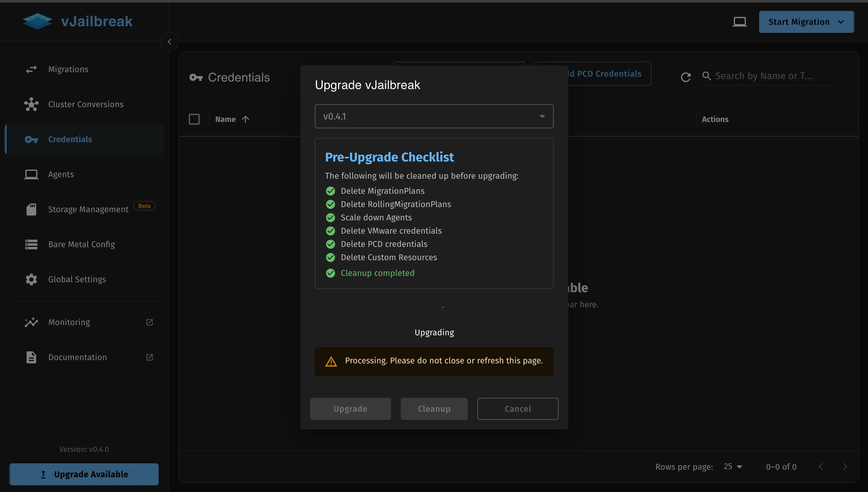The width and height of the screenshot is (868, 492).
Task: Click the search magnifier icon
Action: coord(706,76)
